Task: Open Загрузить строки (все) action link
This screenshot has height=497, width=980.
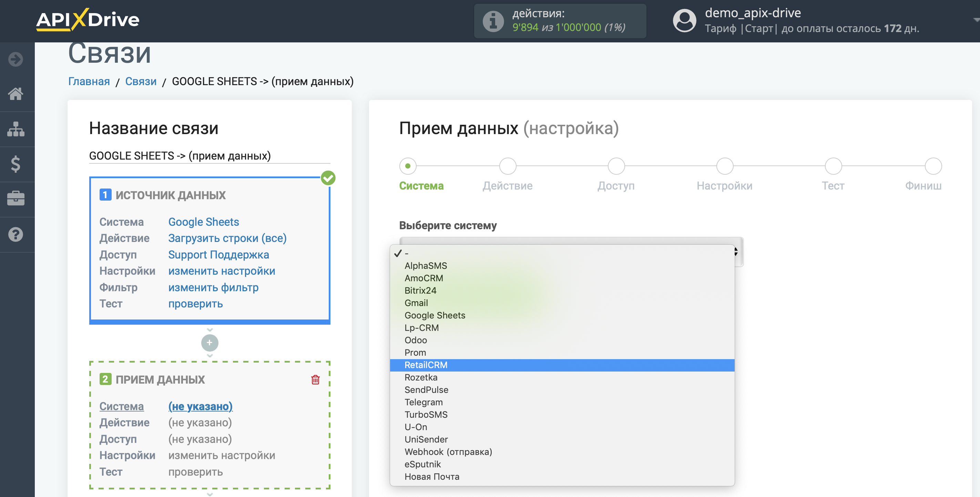Action: point(227,238)
